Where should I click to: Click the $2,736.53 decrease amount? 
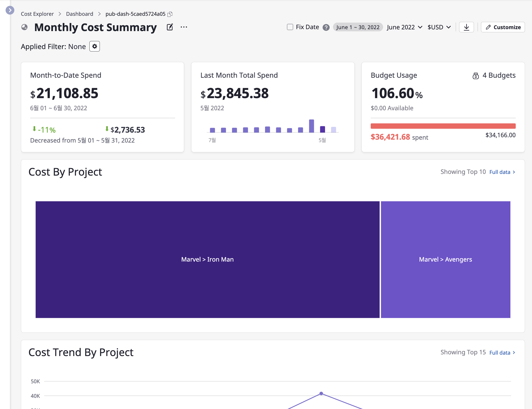125,129
